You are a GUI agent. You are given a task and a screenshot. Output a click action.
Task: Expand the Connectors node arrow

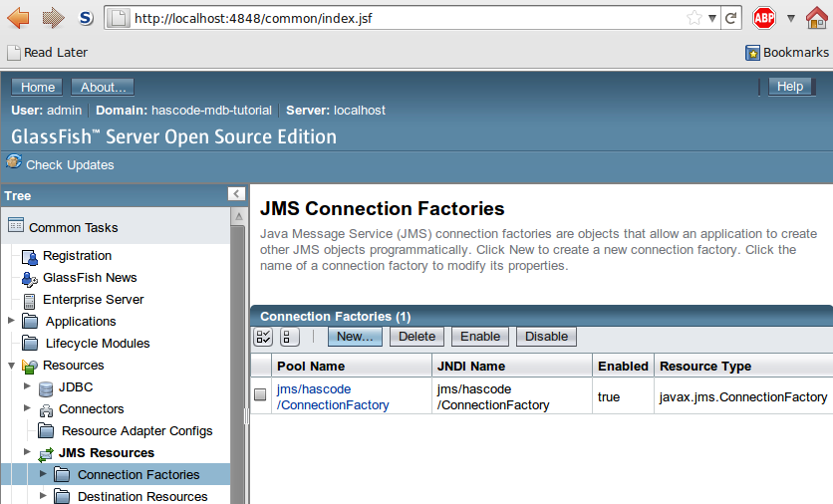[x=27, y=407]
